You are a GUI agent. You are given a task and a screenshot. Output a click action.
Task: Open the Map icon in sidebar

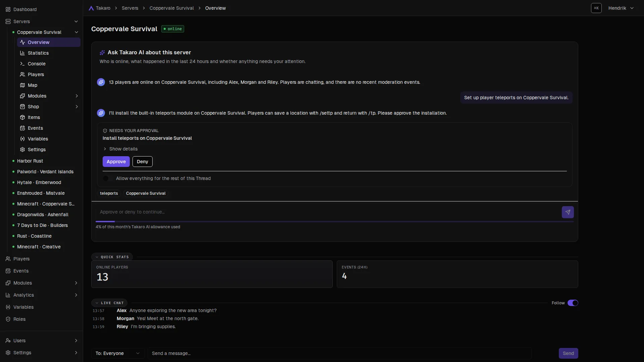pyautogui.click(x=22, y=85)
